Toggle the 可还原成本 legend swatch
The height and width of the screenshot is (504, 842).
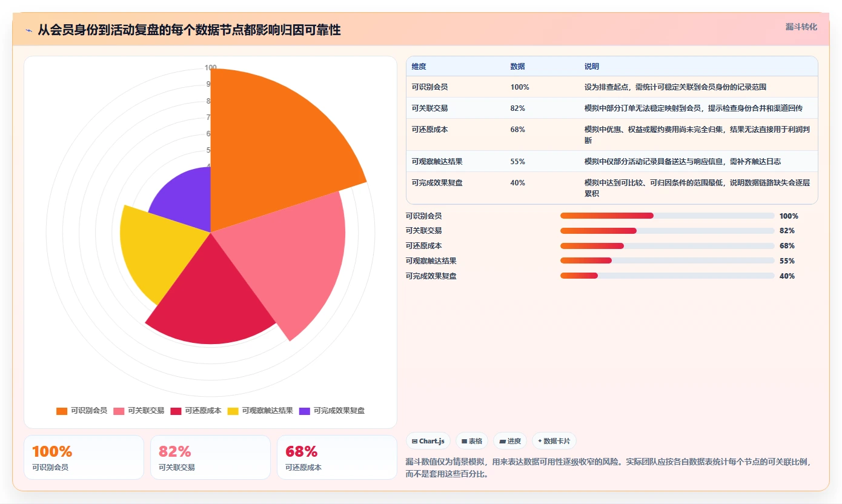coord(176,411)
